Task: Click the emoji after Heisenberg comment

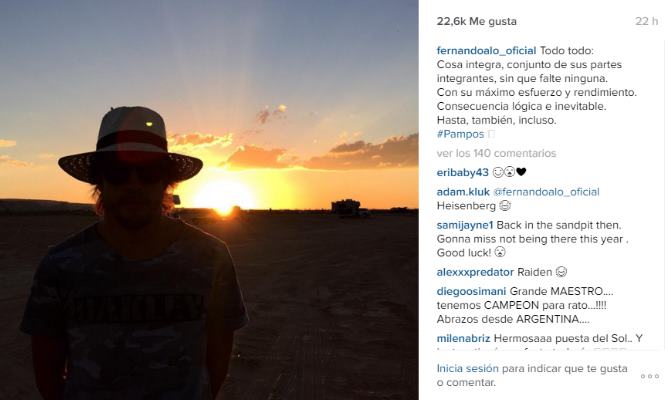Action: point(505,206)
